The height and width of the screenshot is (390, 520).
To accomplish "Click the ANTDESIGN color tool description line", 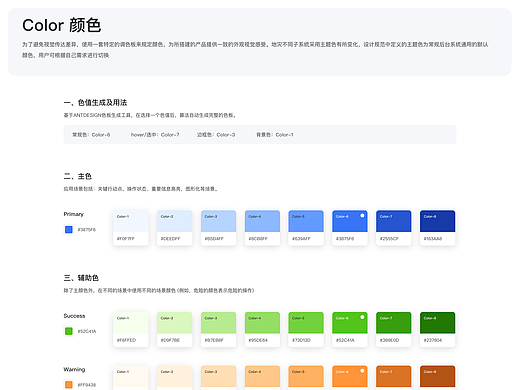I will (x=150, y=115).
